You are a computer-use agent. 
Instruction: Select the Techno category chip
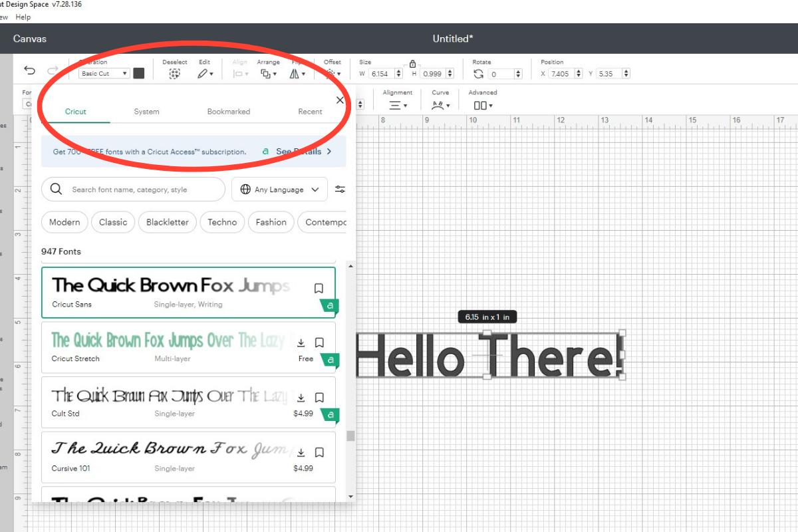point(222,222)
